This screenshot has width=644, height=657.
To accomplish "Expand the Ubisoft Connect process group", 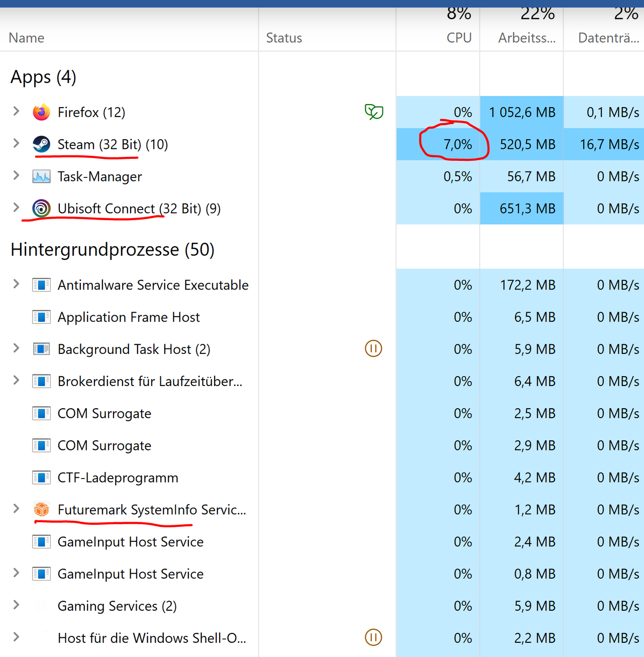I will coord(16,208).
